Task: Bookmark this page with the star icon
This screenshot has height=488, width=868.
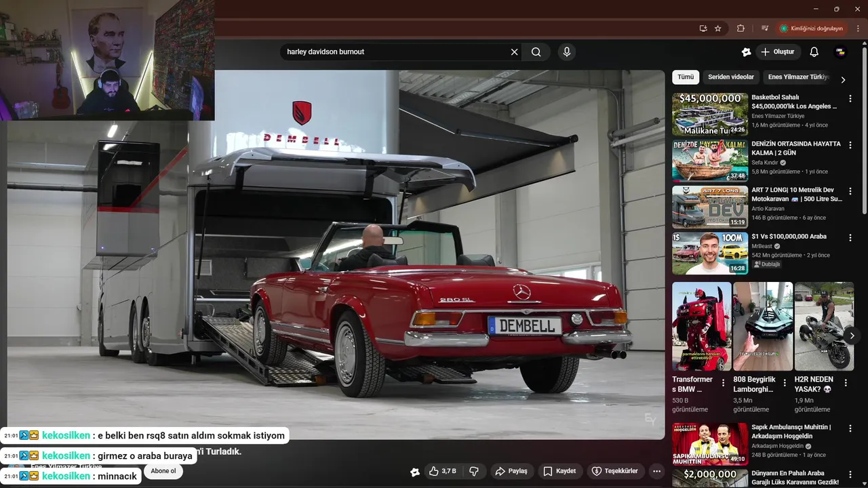Action: (718, 28)
